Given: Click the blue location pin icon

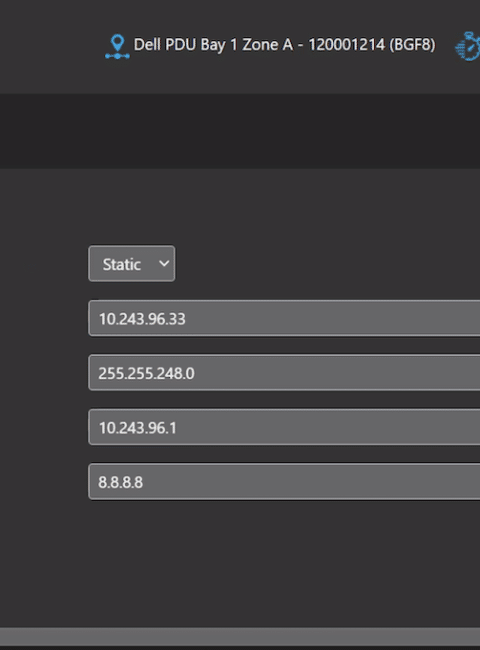Looking at the screenshot, I should click(x=117, y=46).
